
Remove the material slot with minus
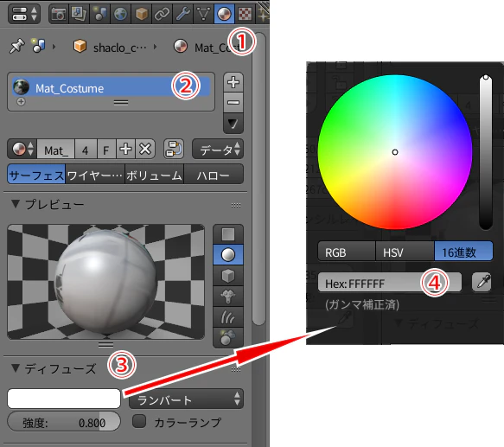click(x=233, y=103)
